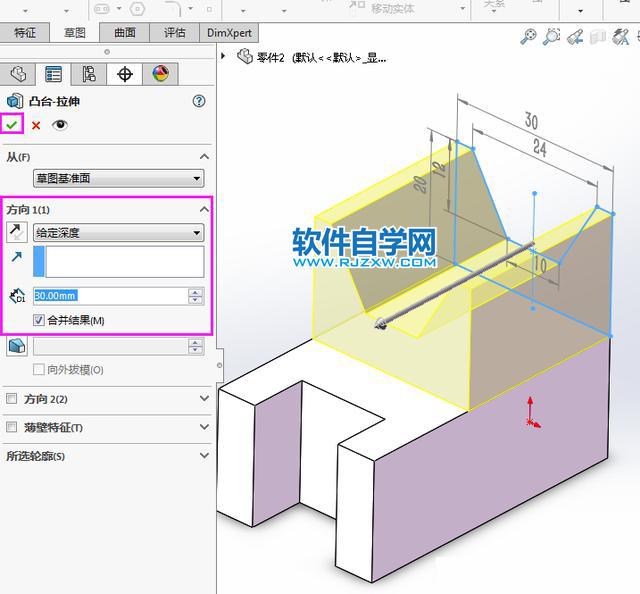This screenshot has width=640, height=594.
Task: Enable 方向 2(2) checkbox
Action: pyautogui.click(x=12, y=398)
